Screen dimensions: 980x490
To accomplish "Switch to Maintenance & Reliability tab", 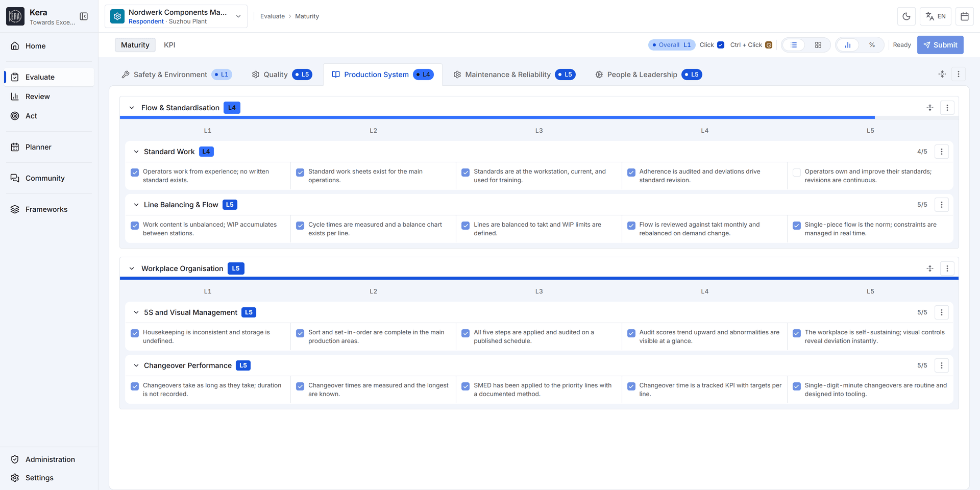I will click(x=514, y=75).
